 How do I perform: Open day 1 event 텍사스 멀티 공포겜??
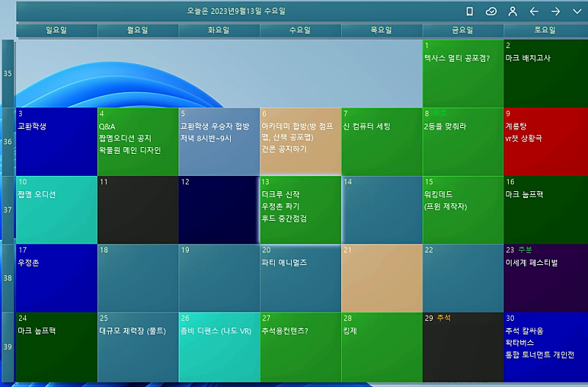(456, 58)
